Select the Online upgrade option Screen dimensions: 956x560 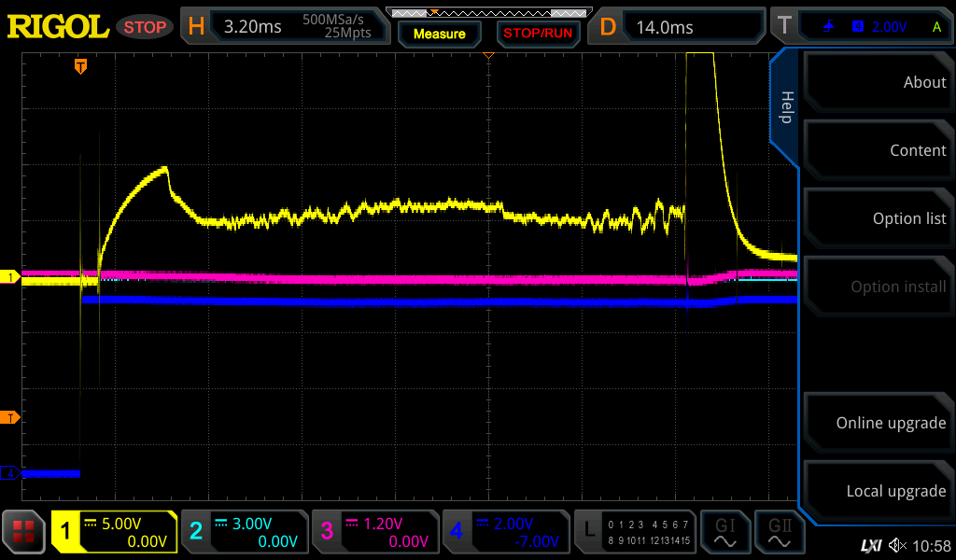click(878, 423)
